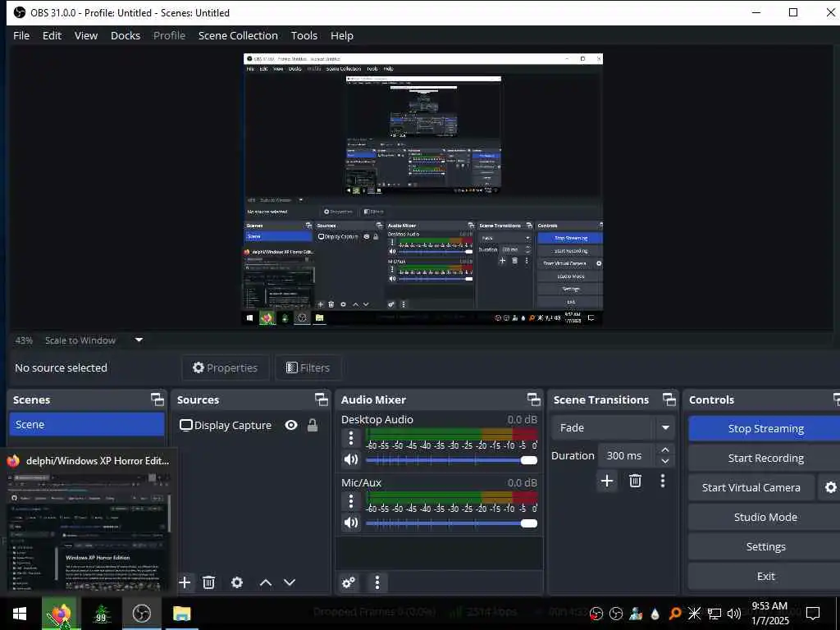Image resolution: width=840 pixels, height=630 pixels.
Task: Open the Scene Collection menu
Action: [238, 35]
